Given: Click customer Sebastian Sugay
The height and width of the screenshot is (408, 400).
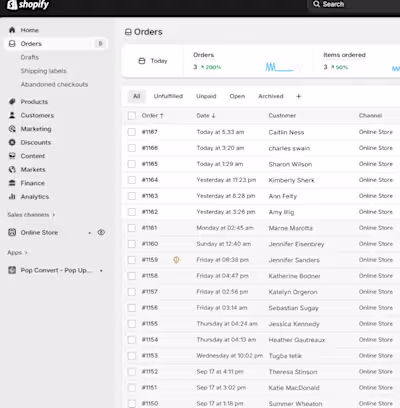Looking at the screenshot, I should point(294,308).
